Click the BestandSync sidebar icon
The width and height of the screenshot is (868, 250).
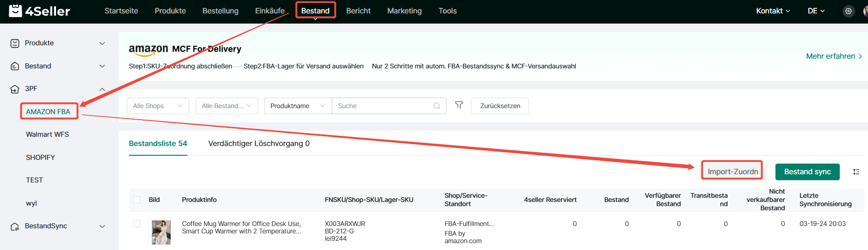15,226
